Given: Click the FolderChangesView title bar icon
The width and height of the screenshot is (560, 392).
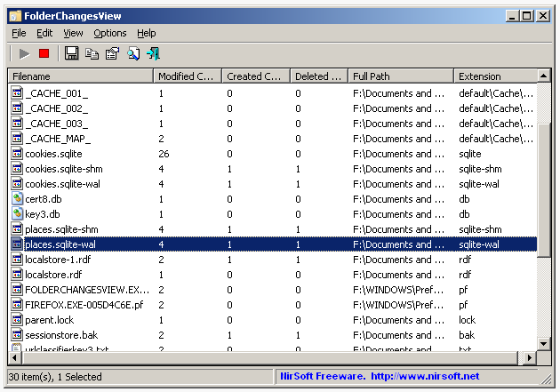Looking at the screenshot, I should click(x=15, y=16).
